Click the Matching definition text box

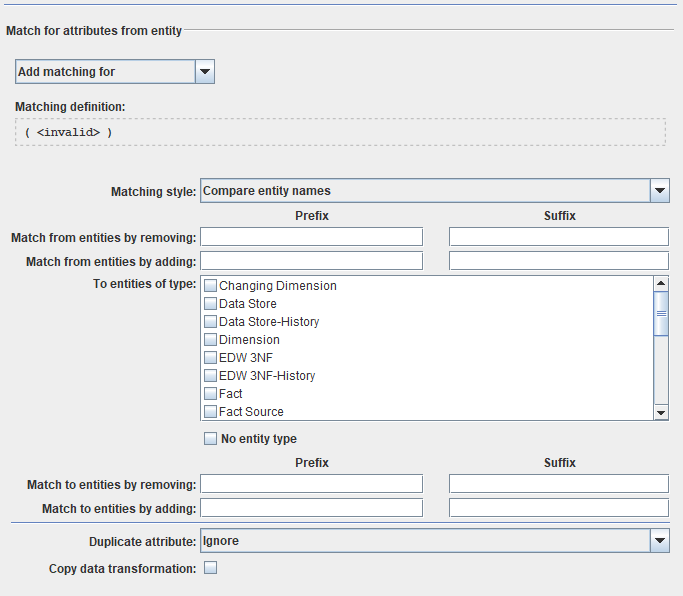pos(340,132)
